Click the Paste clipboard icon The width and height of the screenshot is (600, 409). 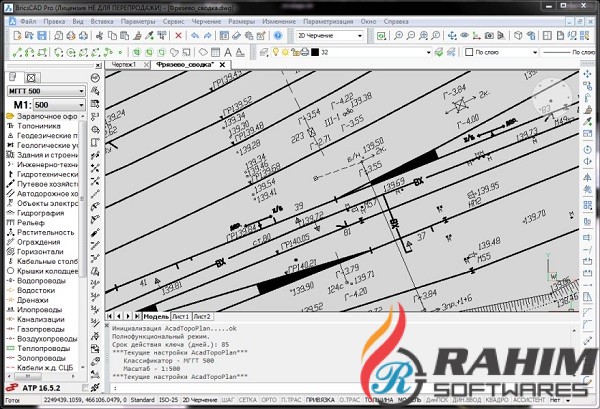point(124,36)
